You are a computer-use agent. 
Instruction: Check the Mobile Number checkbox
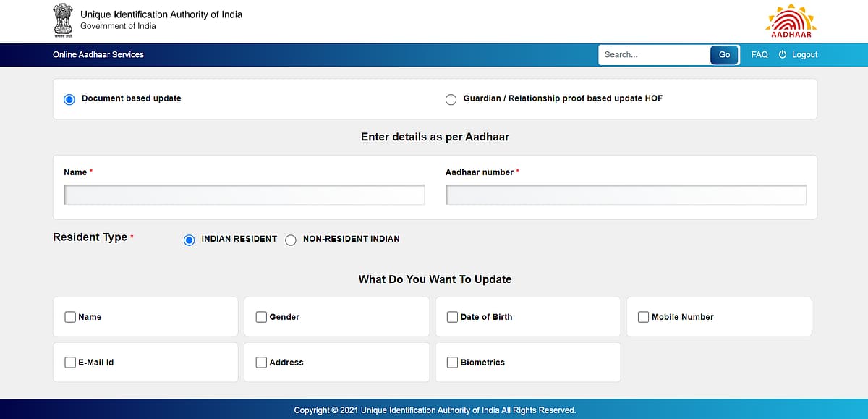click(643, 317)
